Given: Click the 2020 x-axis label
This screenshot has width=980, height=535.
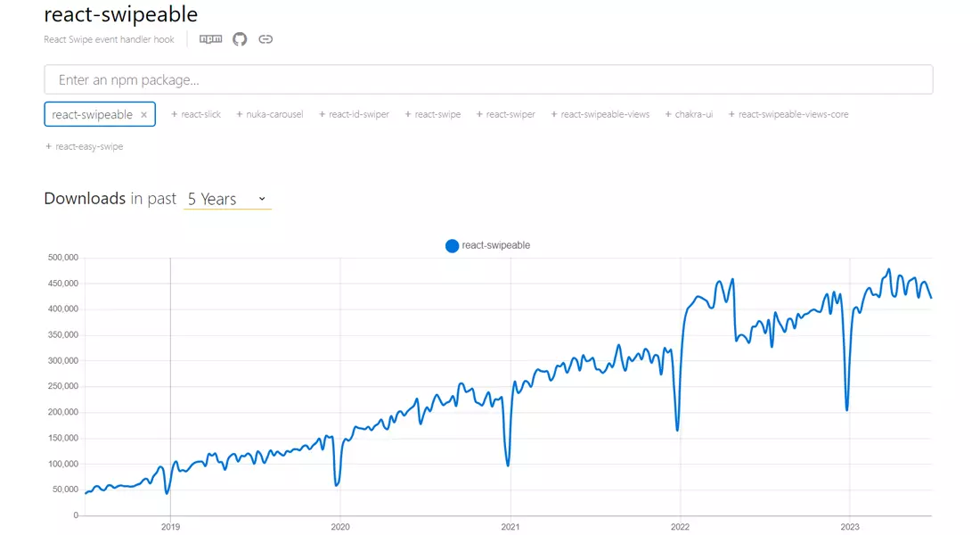Looking at the screenshot, I should point(340,527).
